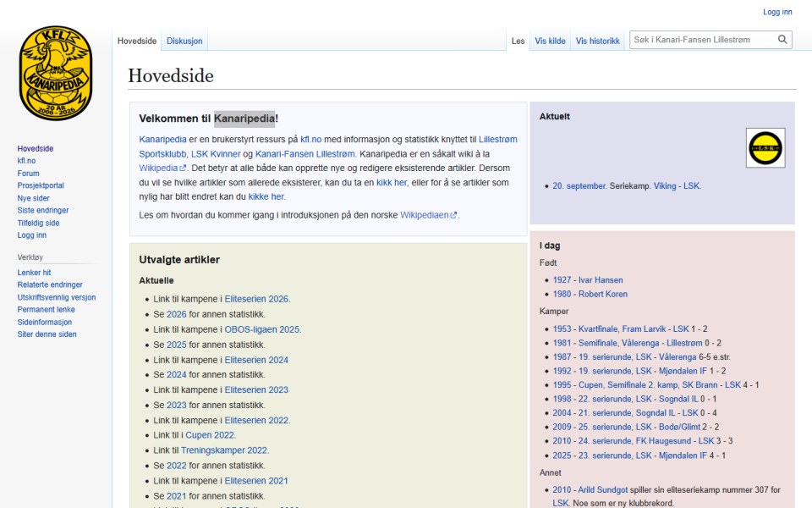
Task: Click the search magnifier icon
Action: coord(782,40)
